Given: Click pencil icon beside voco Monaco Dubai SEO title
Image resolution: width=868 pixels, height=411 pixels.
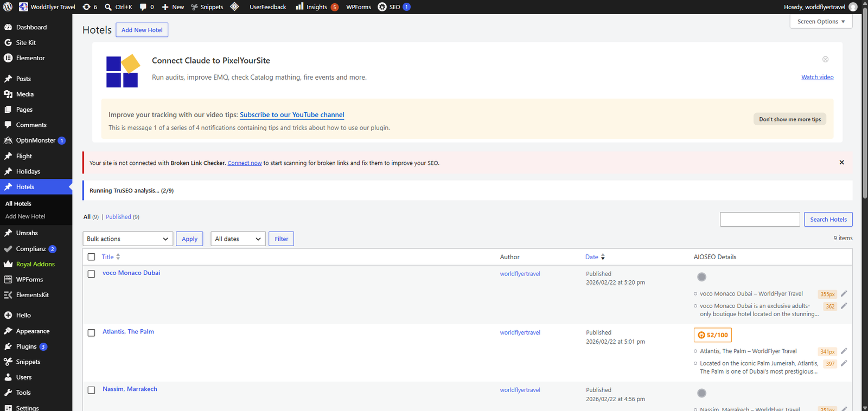Looking at the screenshot, I should (x=844, y=294).
